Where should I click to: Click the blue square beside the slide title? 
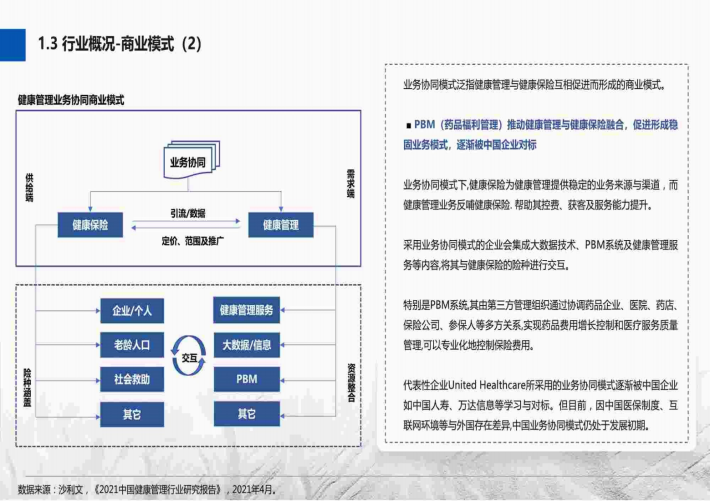13,43
